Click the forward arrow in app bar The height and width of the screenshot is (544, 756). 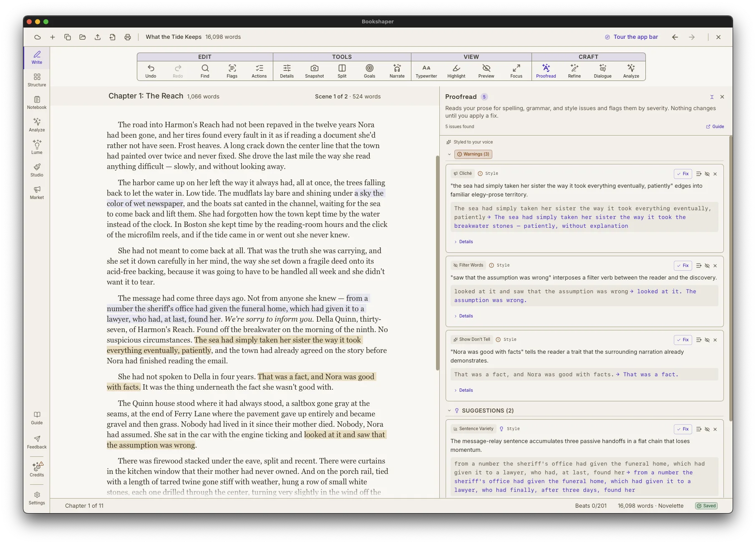pyautogui.click(x=692, y=37)
